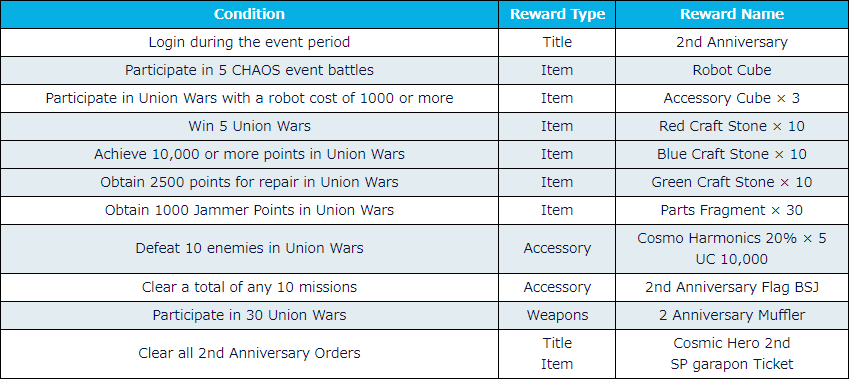The image size is (849, 379).
Task: Click the Robot Cube reward cell
Action: point(732,70)
